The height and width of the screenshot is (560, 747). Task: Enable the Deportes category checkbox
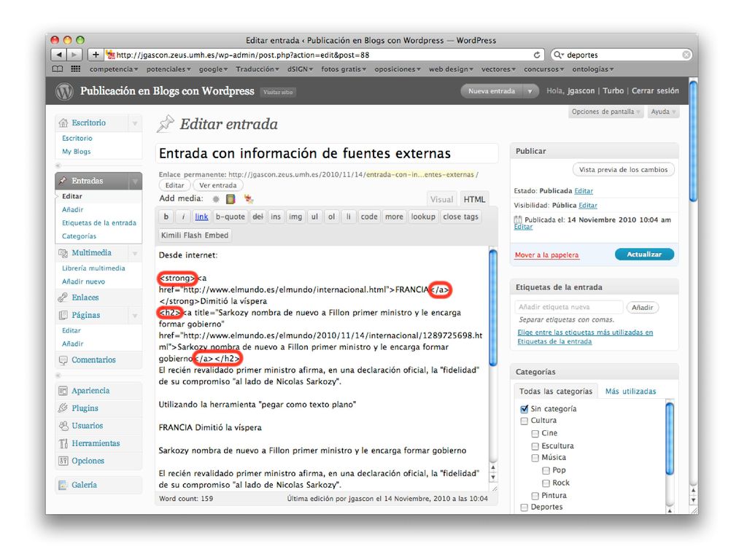tap(525, 507)
